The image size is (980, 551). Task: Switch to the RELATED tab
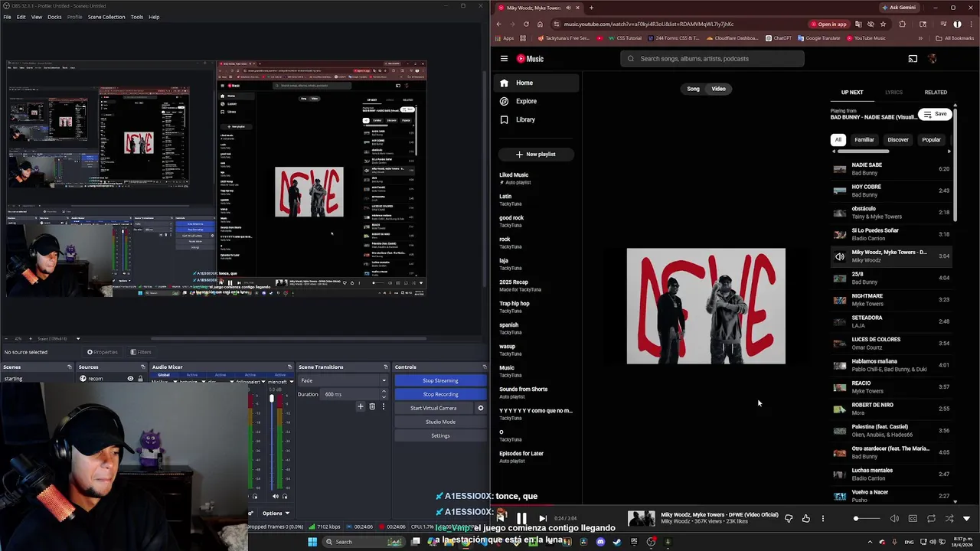[936, 93]
